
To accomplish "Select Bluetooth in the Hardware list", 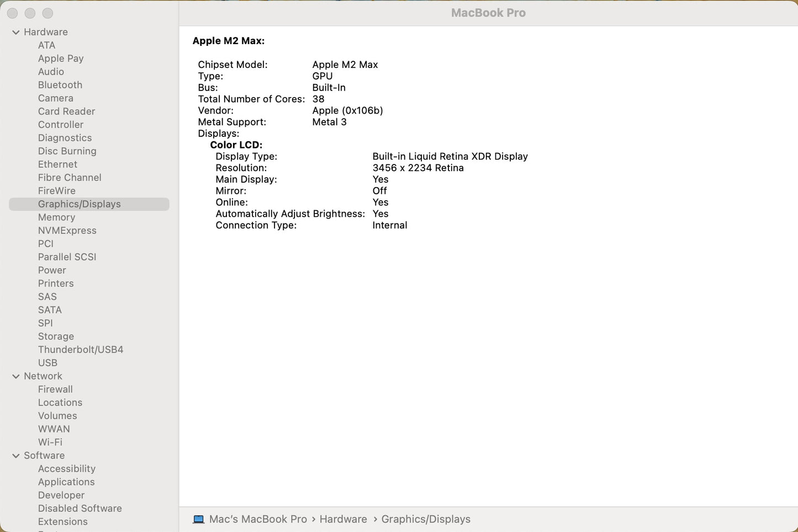I will (x=60, y=85).
